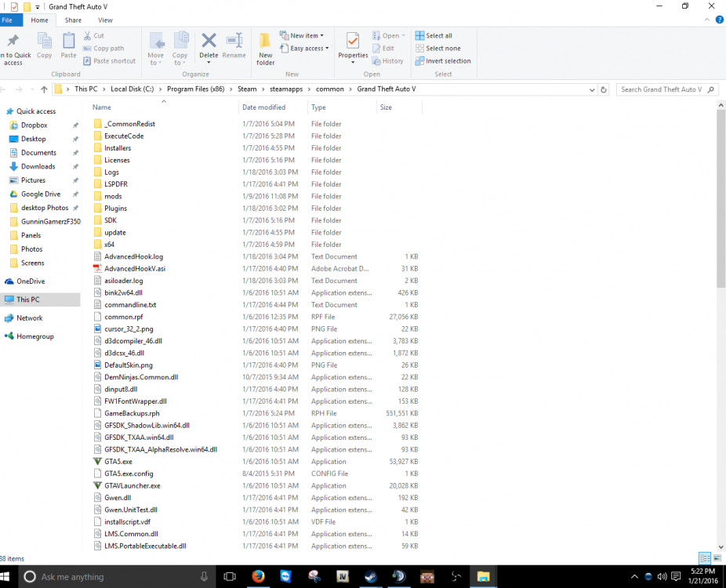Switch to the Share ribbon tab
This screenshot has height=588, width=726.
click(73, 20)
